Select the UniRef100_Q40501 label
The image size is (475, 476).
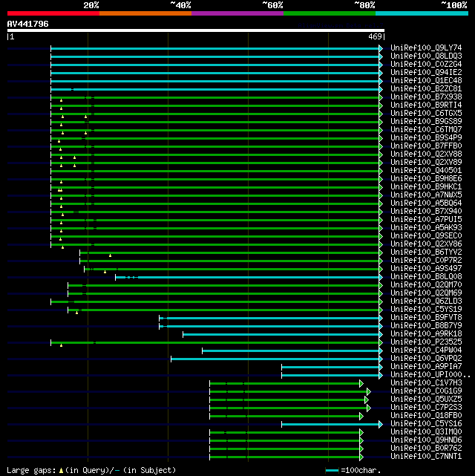426,171
